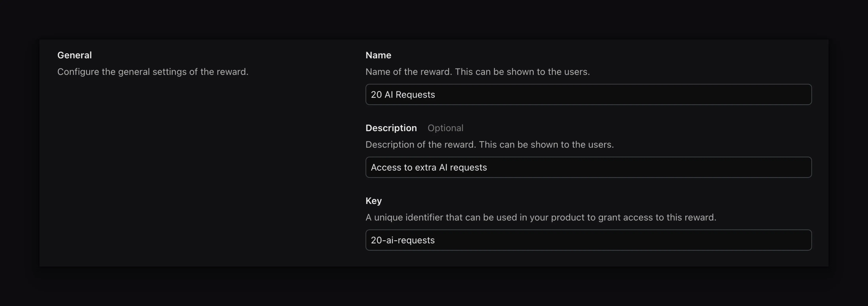868x306 pixels.
Task: Select the text '20 AI Requests' in Name field
Action: pyautogui.click(x=403, y=95)
